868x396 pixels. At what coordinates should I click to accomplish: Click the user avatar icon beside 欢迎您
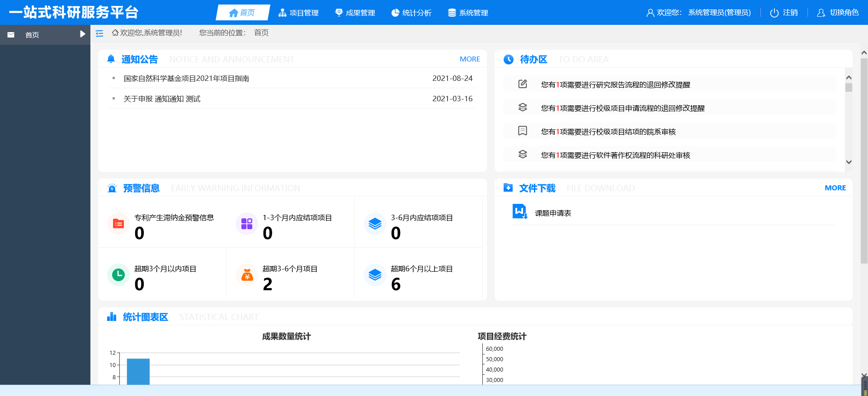tap(650, 13)
